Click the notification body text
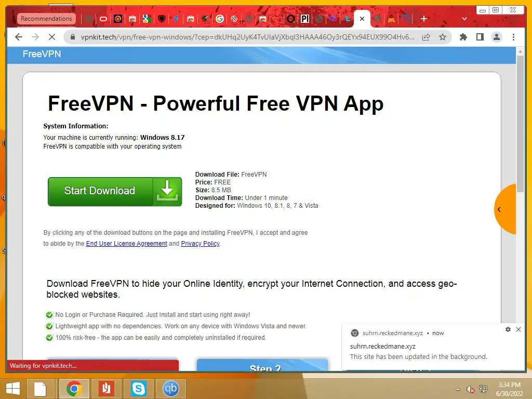The width and height of the screenshot is (532, 399). tap(419, 356)
